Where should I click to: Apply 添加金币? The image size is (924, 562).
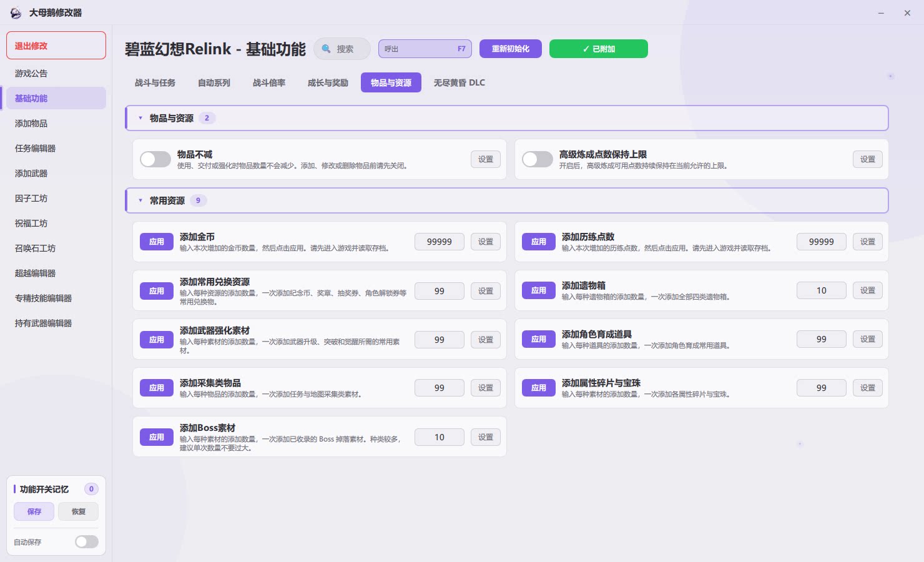[x=157, y=242]
